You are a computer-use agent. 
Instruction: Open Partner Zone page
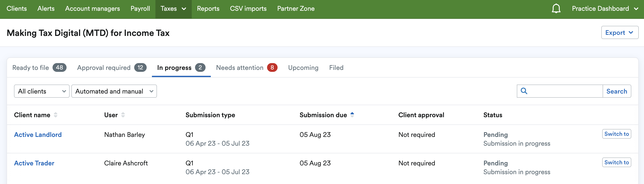click(x=296, y=9)
